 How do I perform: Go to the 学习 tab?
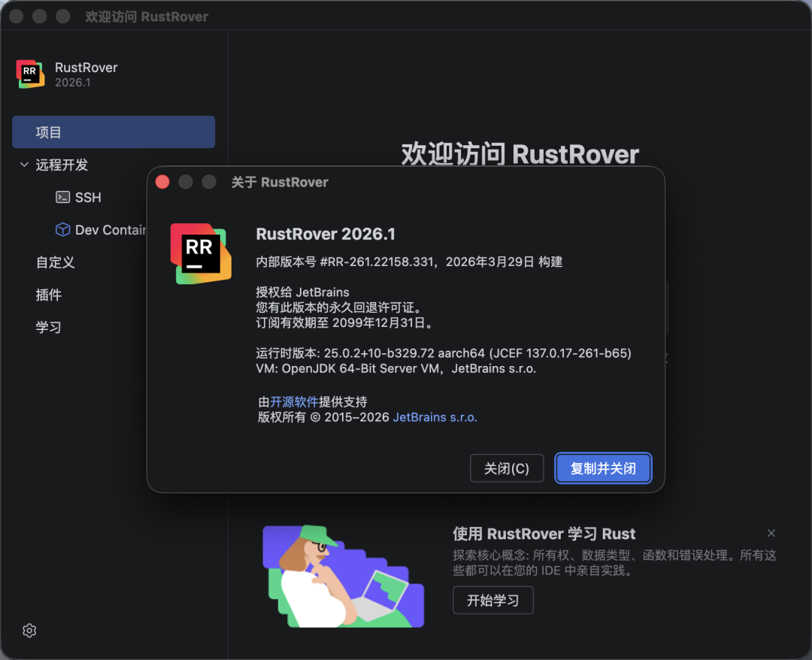coord(49,327)
